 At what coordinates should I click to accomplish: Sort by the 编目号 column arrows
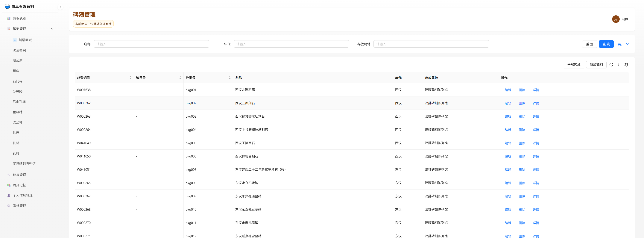pos(180,78)
